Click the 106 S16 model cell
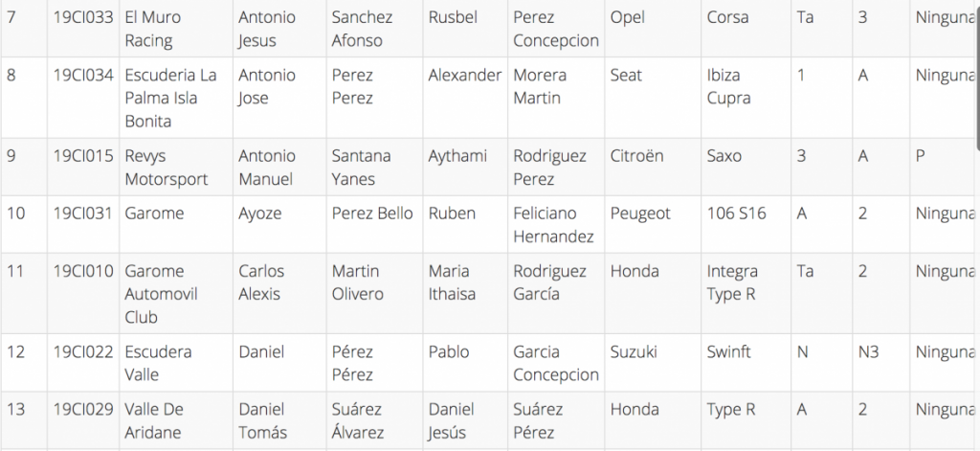Viewport: 980px width, 451px height. point(736,214)
